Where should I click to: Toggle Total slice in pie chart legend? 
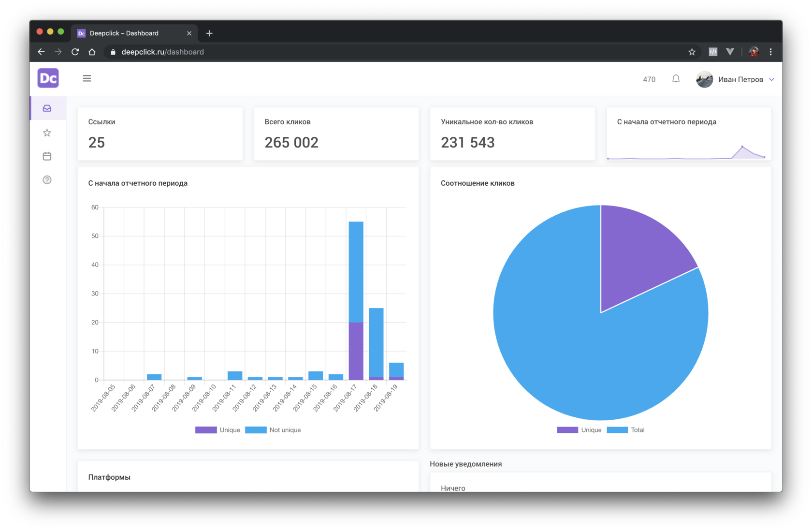tap(625, 430)
